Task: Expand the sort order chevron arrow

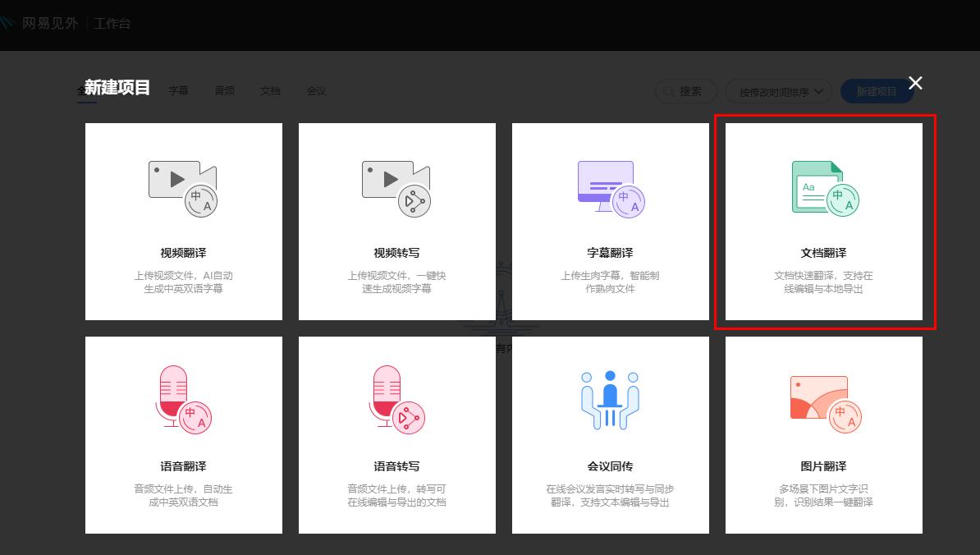Action: (818, 92)
